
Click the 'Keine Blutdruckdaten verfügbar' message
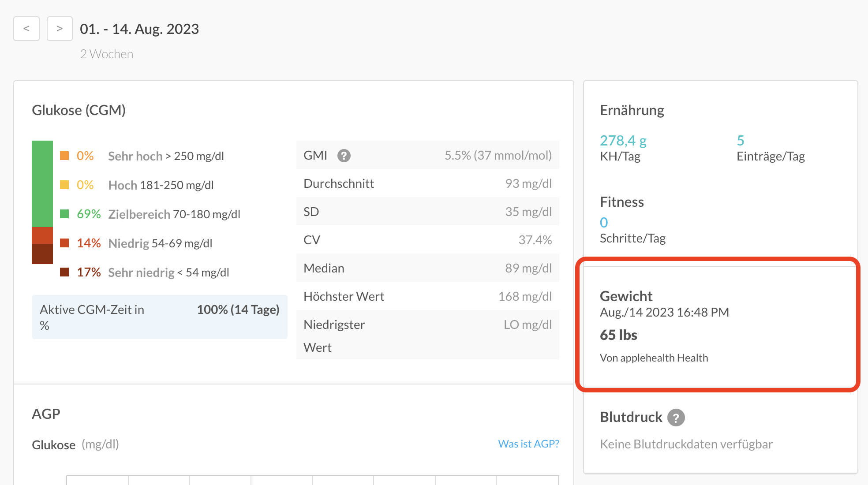(x=686, y=444)
